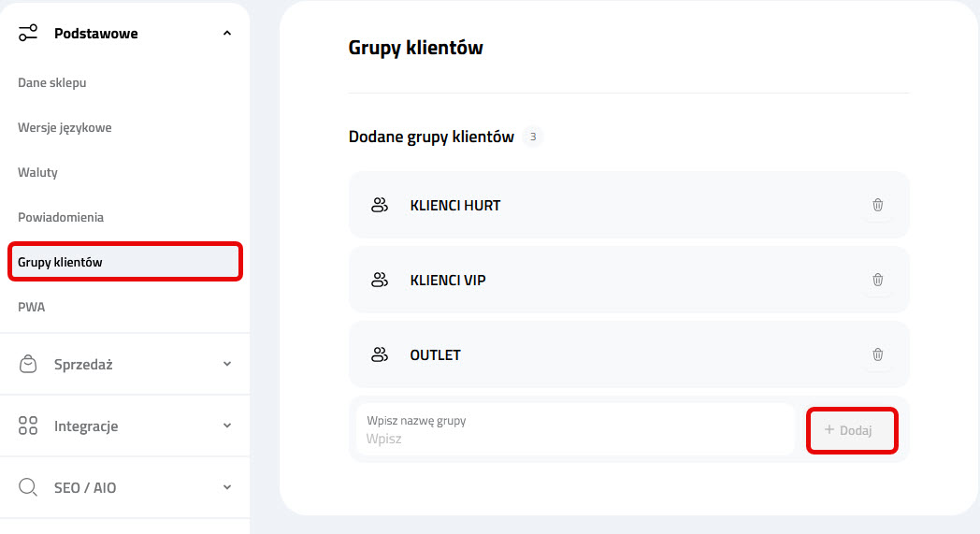Click the Podstawowe sliders icon

tap(27, 33)
